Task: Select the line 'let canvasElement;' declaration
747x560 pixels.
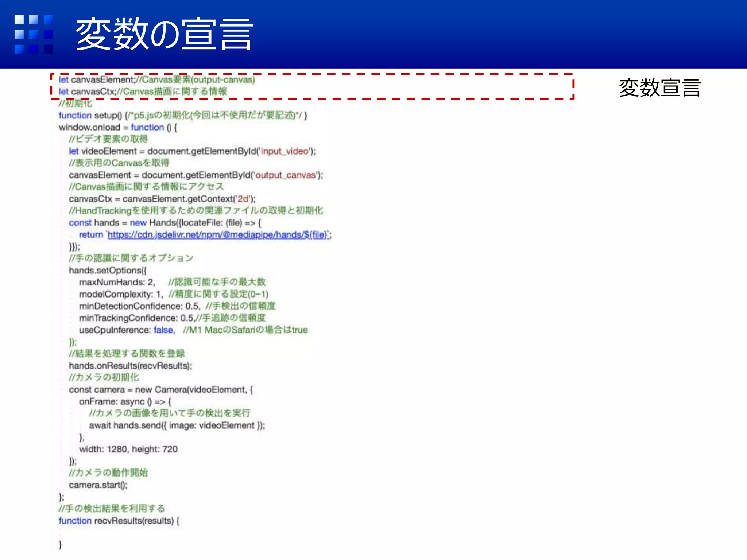Action: pyautogui.click(x=157, y=79)
